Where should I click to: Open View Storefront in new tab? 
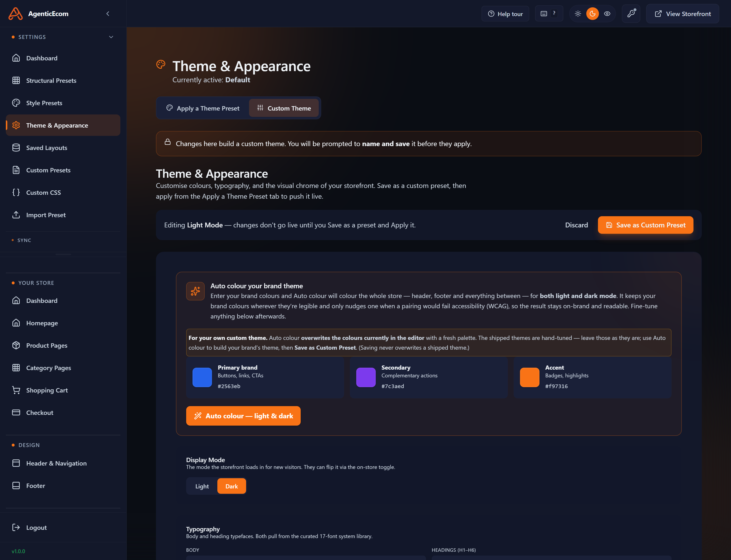[x=683, y=14]
